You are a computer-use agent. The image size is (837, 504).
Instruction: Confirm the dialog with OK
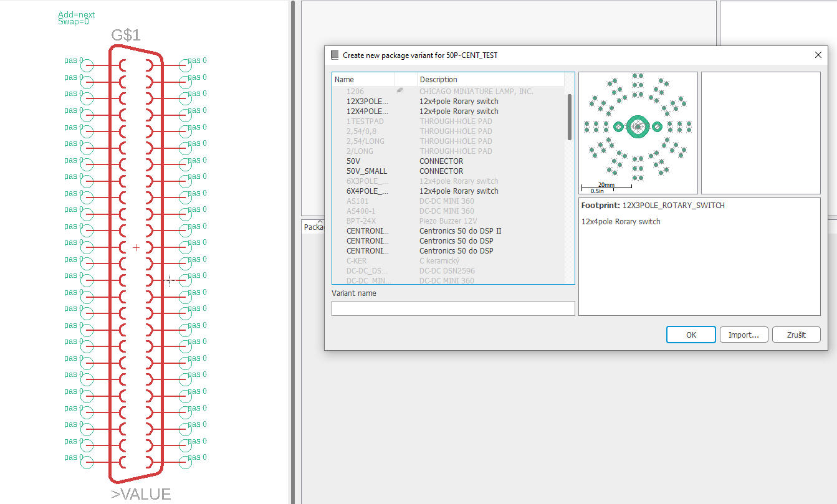tap(691, 335)
